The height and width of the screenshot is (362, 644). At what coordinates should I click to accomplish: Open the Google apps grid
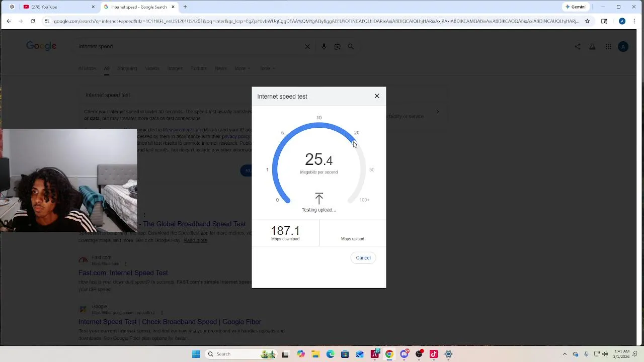tap(608, 47)
